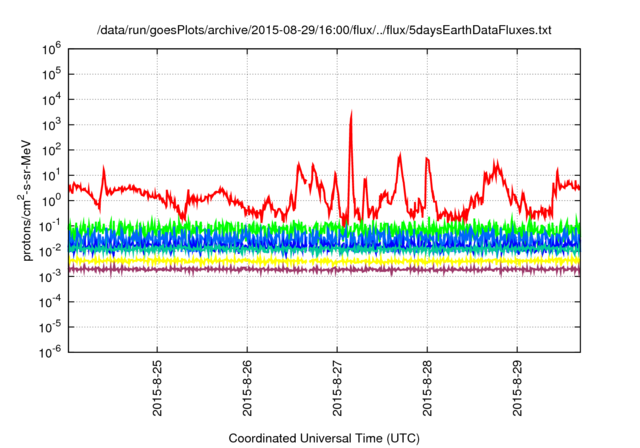640x448 pixels.
Task: Click the y-axis label 10^0
Action: (51, 202)
